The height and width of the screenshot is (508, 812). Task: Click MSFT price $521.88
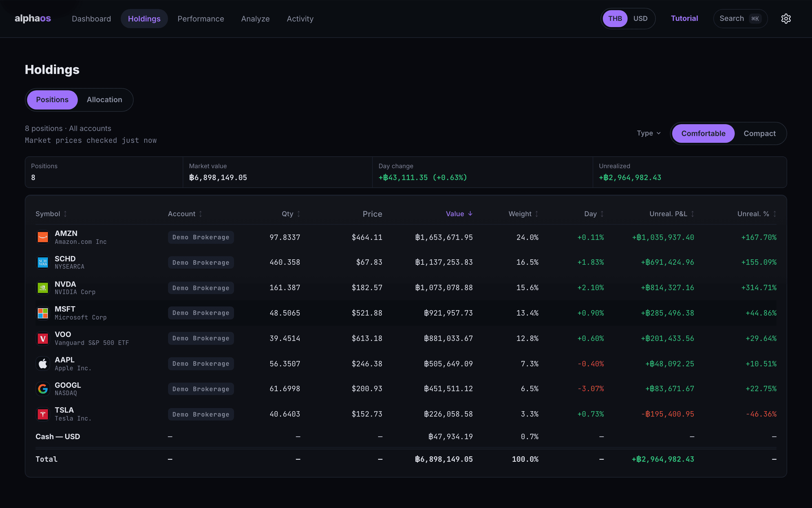coord(367,313)
